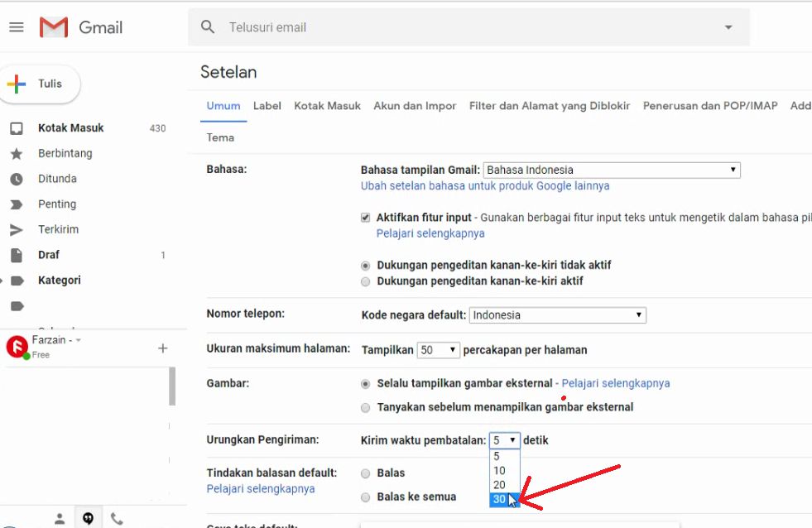This screenshot has height=528, width=812.
Task: Click the Draf document icon
Action: (x=17, y=255)
